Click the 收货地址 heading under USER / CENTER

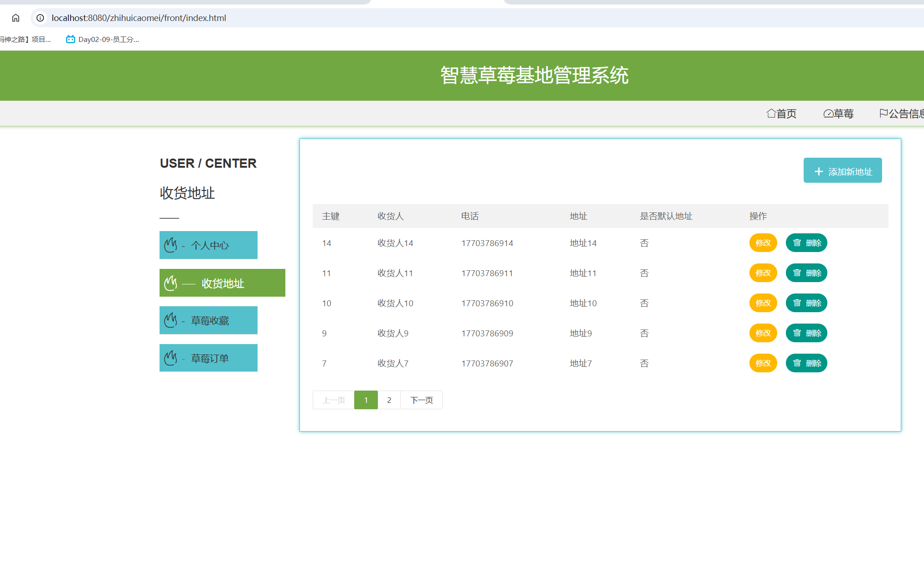click(187, 193)
